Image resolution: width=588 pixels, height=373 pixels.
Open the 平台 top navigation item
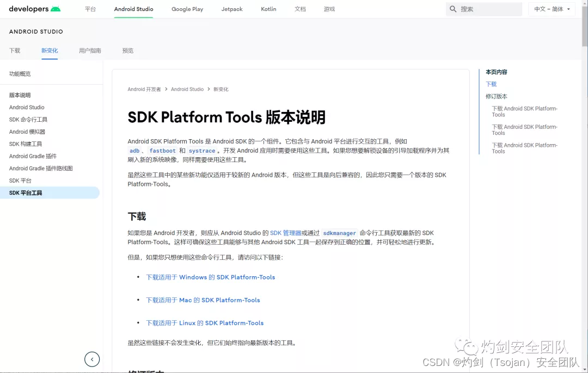point(90,9)
